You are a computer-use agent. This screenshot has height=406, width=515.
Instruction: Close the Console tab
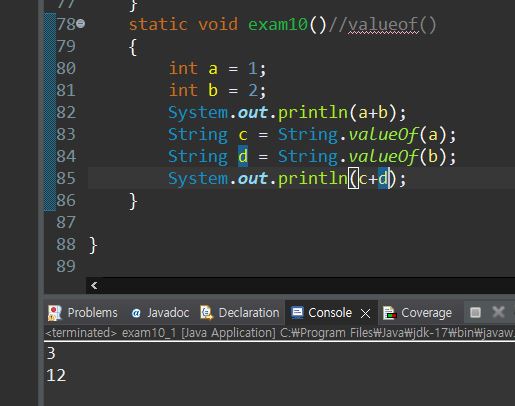(365, 313)
